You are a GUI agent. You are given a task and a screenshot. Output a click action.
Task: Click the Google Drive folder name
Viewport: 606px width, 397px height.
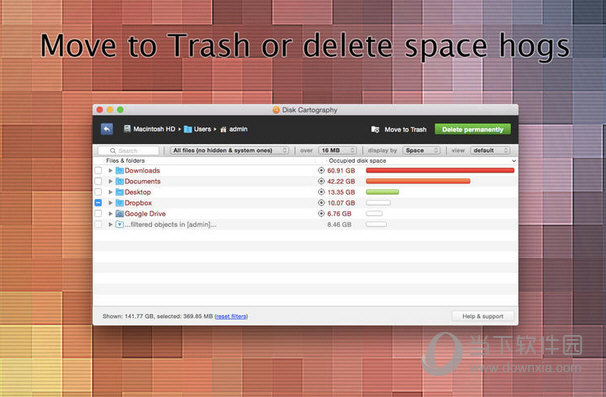pyautogui.click(x=145, y=214)
